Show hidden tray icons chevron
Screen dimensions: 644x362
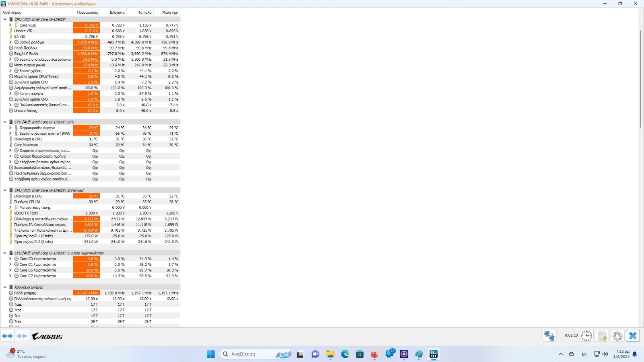561,354
